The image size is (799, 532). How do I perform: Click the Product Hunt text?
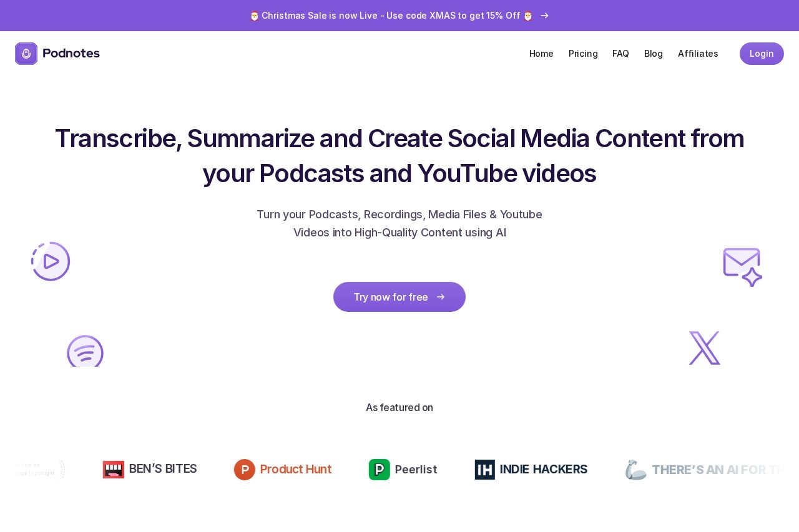pyautogui.click(x=296, y=469)
